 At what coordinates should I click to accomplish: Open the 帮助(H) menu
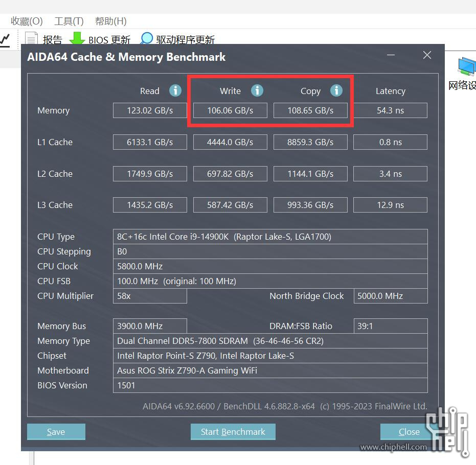coord(111,21)
